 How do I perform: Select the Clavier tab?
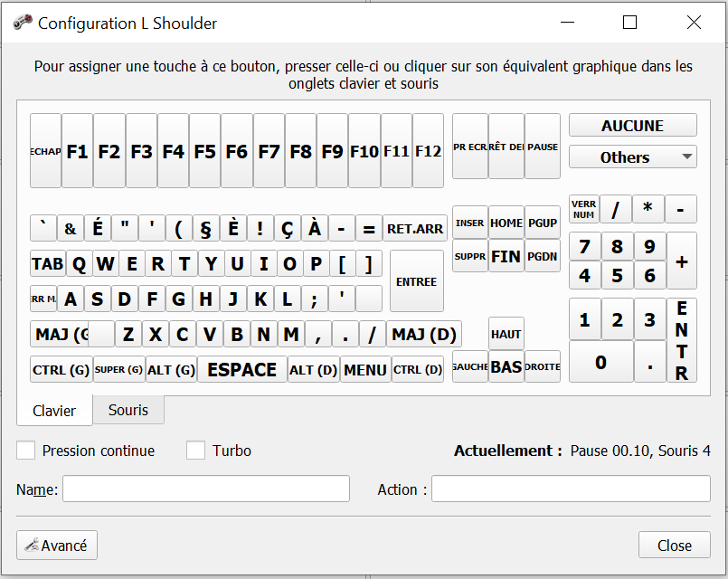pos(54,411)
